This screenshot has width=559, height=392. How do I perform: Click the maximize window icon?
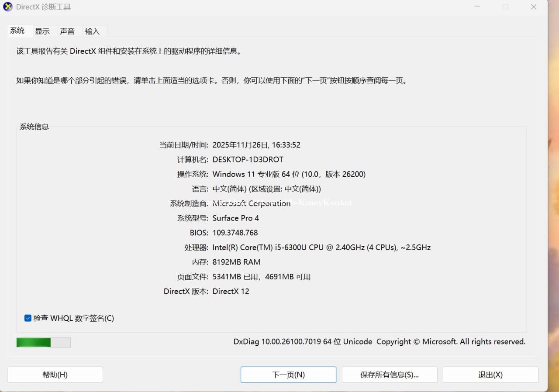click(x=505, y=7)
